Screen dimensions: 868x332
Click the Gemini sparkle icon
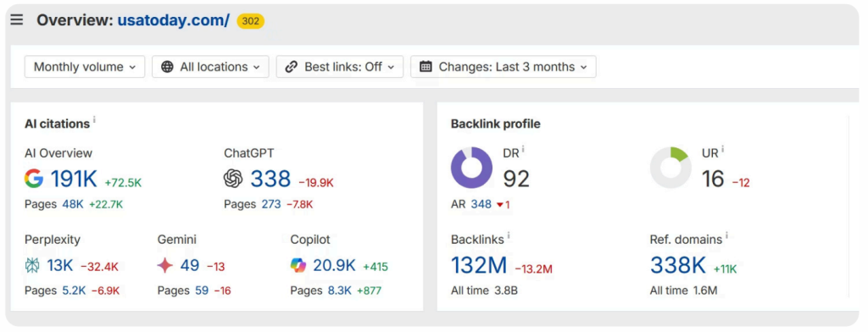[x=165, y=266]
